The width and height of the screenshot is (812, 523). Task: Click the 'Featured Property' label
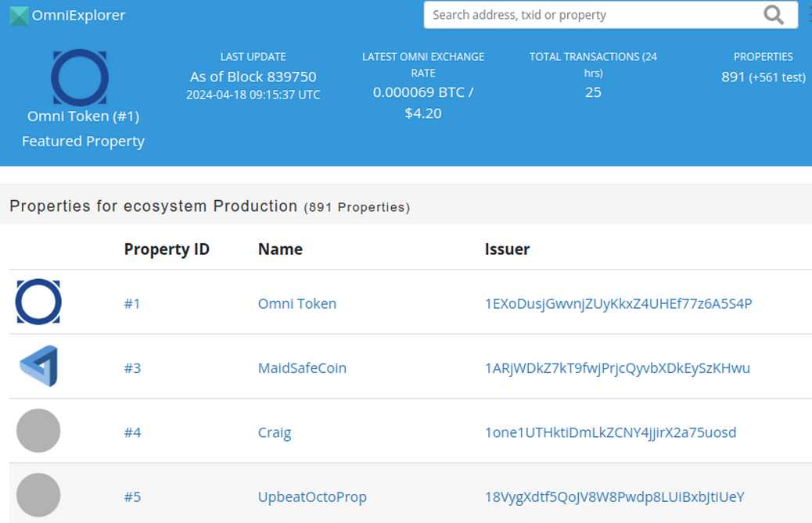pos(84,141)
